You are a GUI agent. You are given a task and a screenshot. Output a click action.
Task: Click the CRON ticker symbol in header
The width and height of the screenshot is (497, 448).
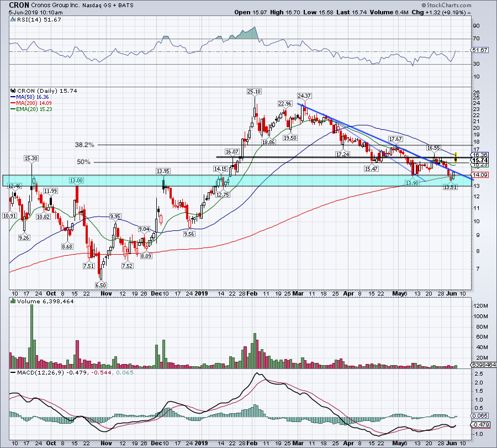(19, 5)
